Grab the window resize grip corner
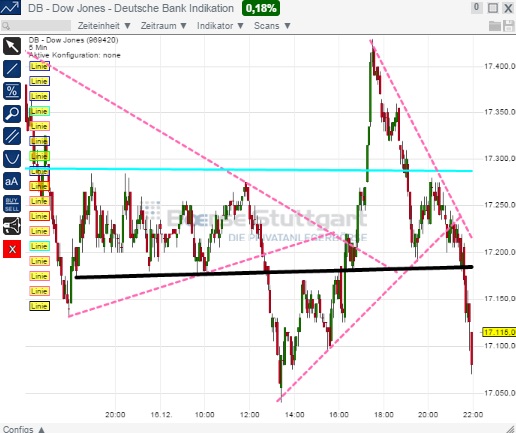The height and width of the screenshot is (433, 516). (511, 429)
